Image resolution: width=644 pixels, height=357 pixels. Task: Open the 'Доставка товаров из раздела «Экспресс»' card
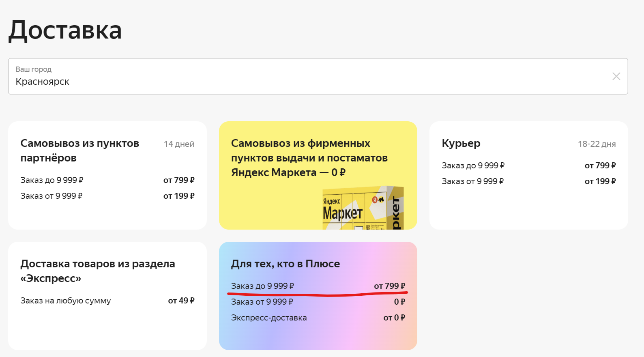click(x=107, y=296)
